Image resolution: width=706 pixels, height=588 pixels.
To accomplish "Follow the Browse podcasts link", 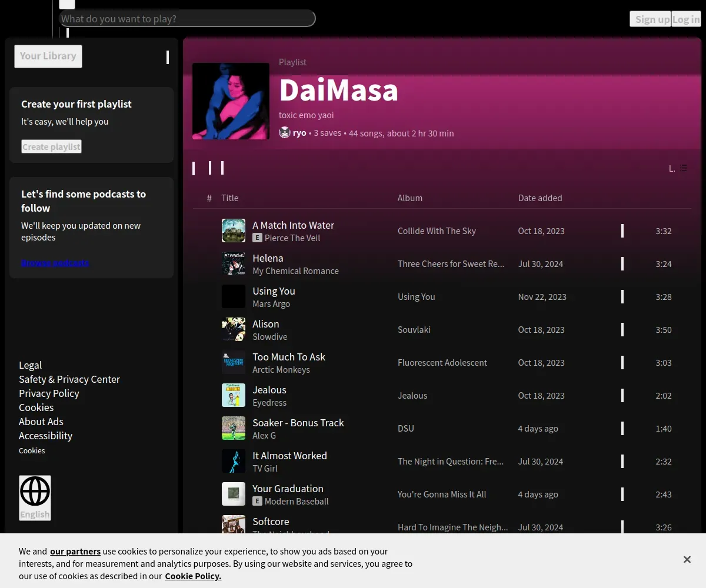I will [55, 262].
